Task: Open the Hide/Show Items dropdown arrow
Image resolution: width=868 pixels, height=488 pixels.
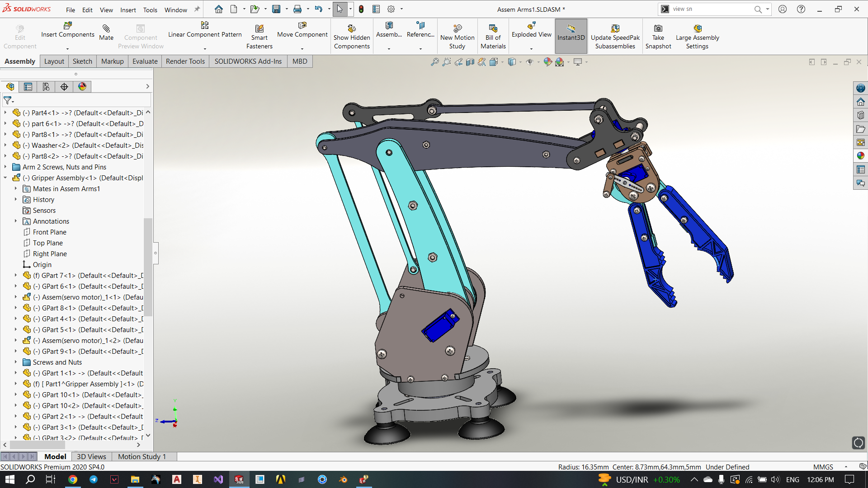Action: [538, 62]
